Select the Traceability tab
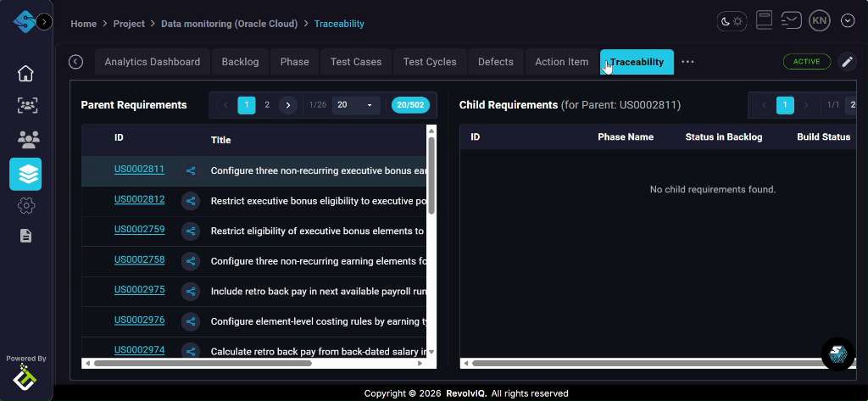868x401 pixels. pos(637,62)
